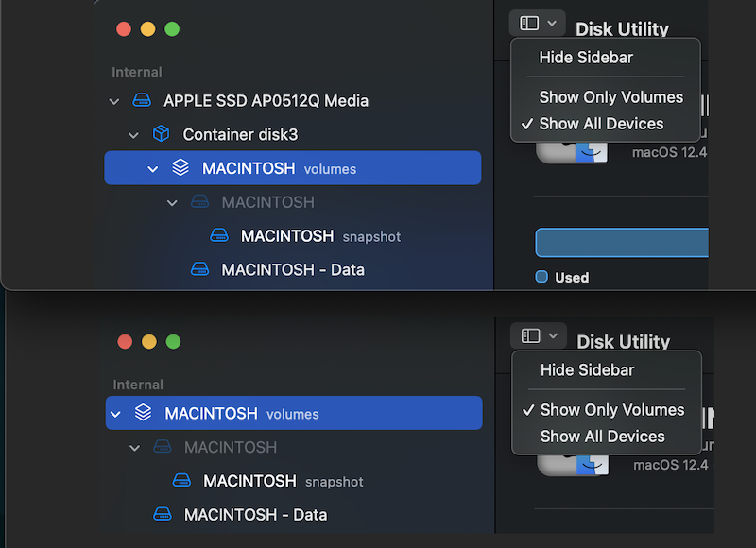Collapse APPLE SSD AP0512Q Media tree item
Screen dimensions: 756x548
pyautogui.click(x=114, y=101)
